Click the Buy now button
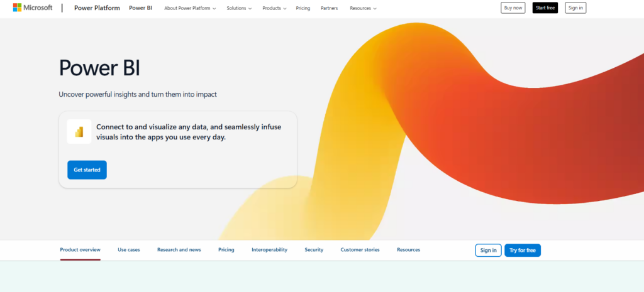This screenshot has height=292, width=644. [513, 8]
